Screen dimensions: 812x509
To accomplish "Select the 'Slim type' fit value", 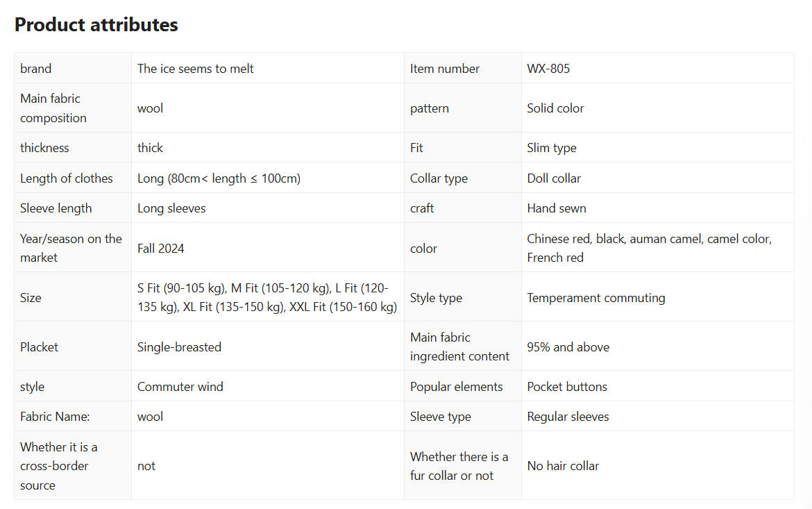I will coord(551,148).
